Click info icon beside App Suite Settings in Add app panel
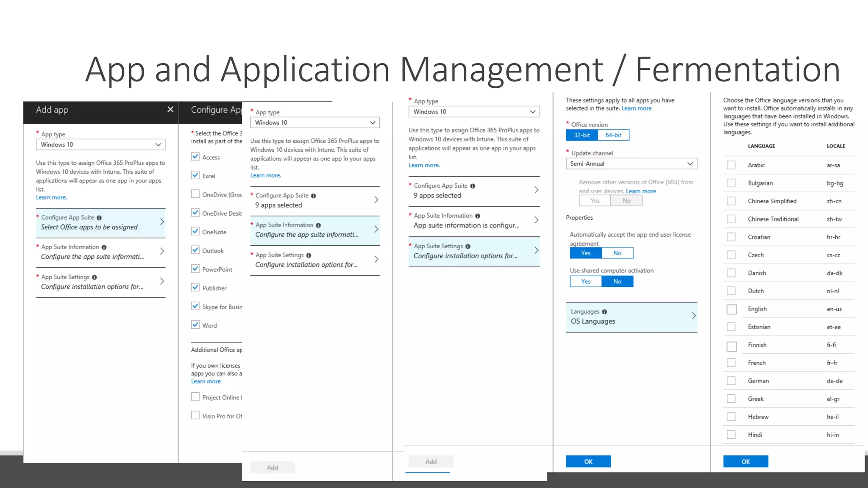This screenshot has height=488, width=868. 95,277
